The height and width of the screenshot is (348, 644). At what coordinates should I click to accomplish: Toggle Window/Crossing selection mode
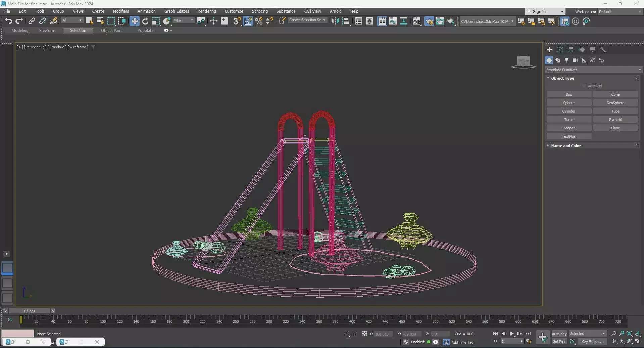click(x=122, y=21)
